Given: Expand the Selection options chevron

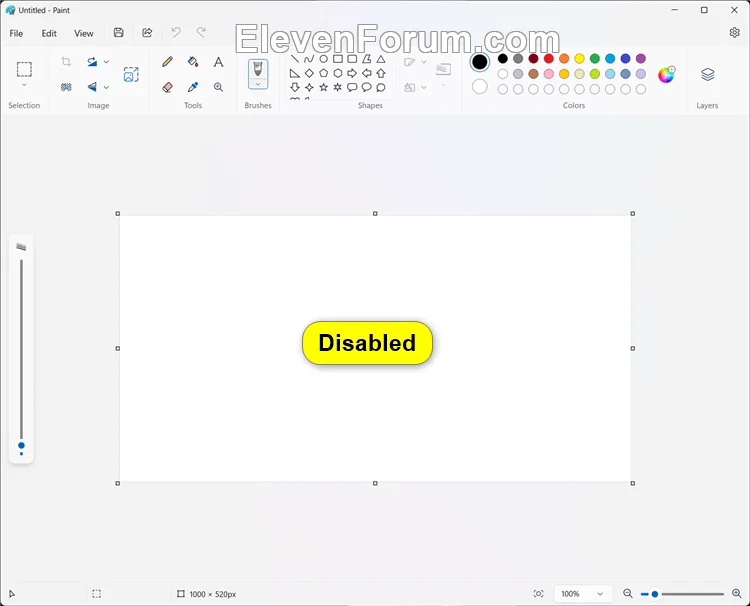Looking at the screenshot, I should click(x=24, y=85).
